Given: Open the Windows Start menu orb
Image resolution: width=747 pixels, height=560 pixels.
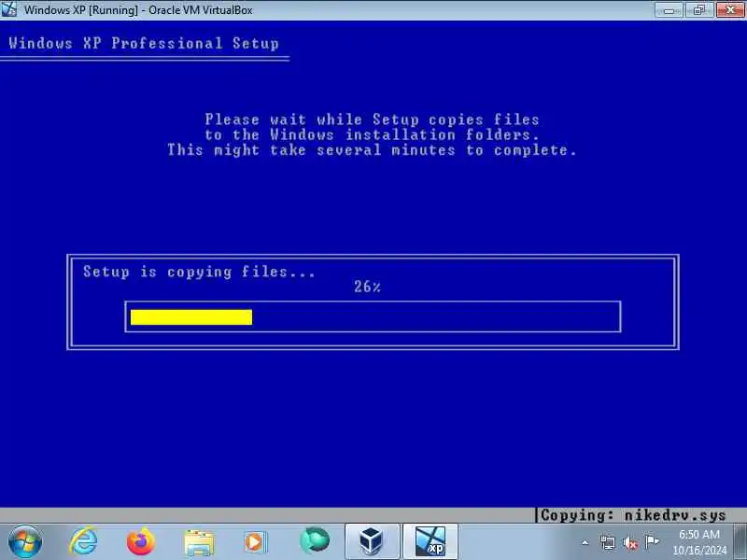Looking at the screenshot, I should point(25,541).
